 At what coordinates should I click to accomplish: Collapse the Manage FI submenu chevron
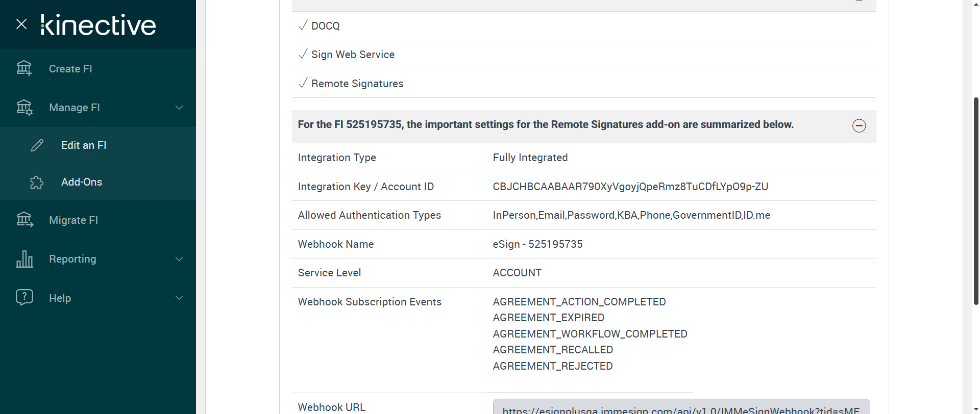coord(179,108)
